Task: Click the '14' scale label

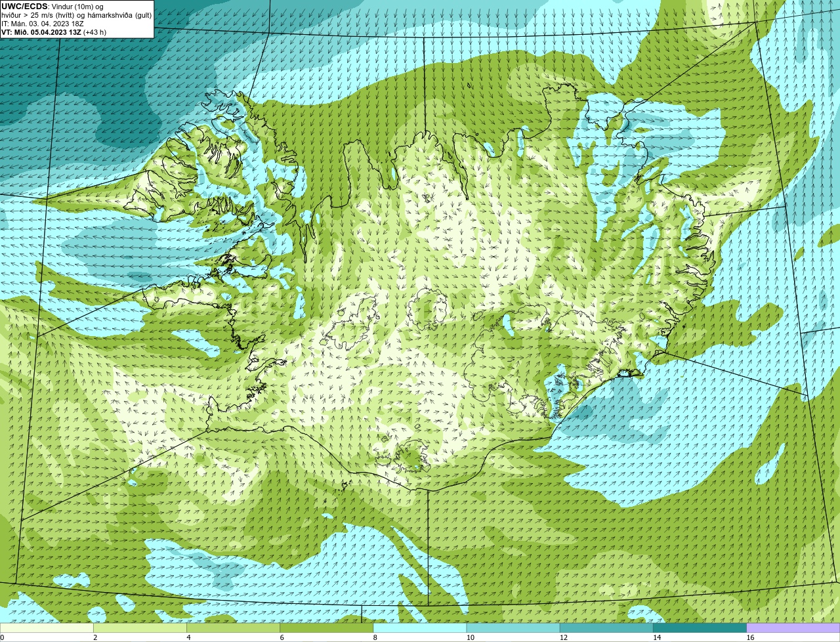Action: pyautogui.click(x=657, y=637)
